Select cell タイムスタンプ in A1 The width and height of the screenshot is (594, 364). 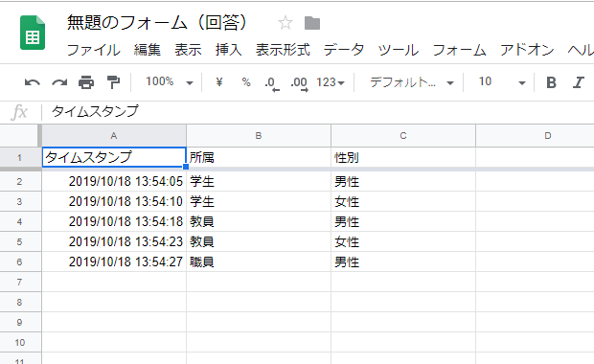(114, 157)
